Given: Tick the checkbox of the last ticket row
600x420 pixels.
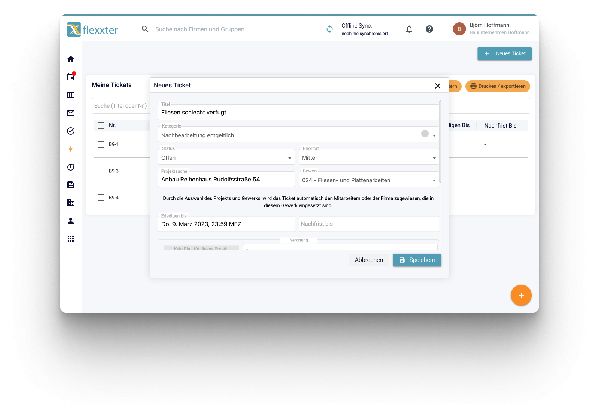Looking at the screenshot, I should tap(101, 197).
